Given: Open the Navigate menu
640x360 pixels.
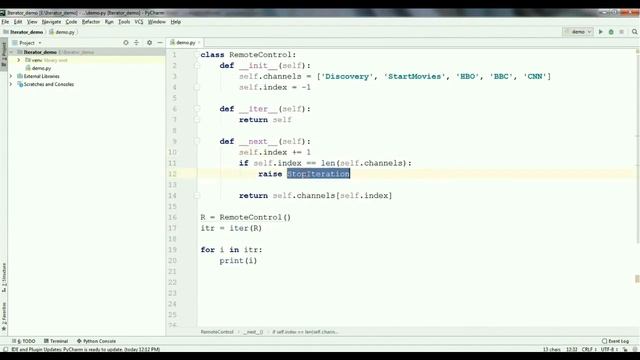Looking at the screenshot, I should tap(51, 22).
